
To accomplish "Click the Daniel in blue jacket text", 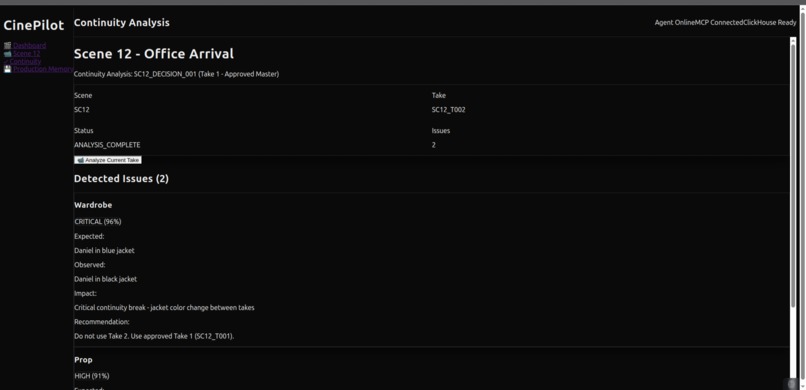I will pyautogui.click(x=104, y=250).
